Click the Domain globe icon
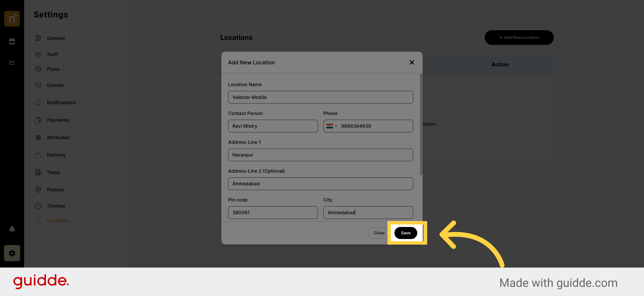The height and width of the screenshot is (296, 644). point(38,85)
